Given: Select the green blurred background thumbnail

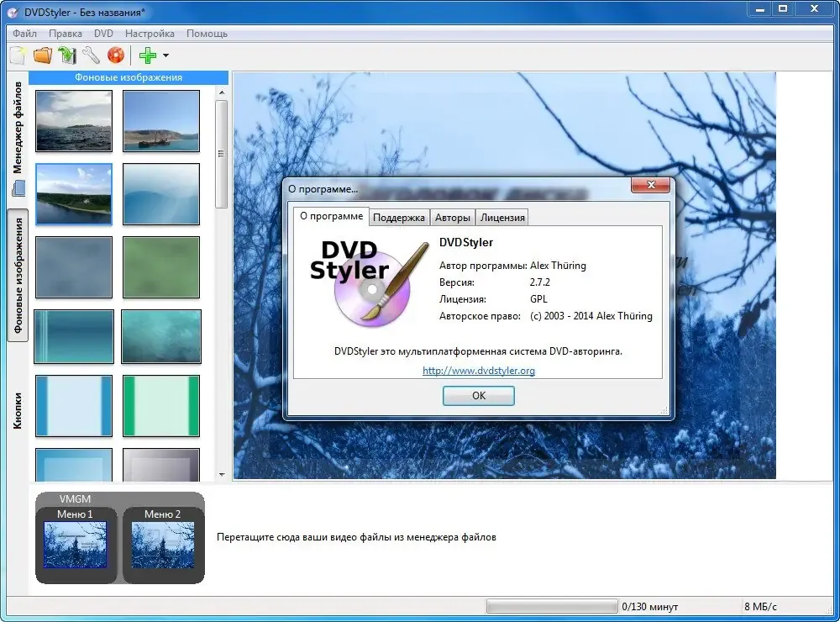Looking at the screenshot, I should (x=161, y=267).
